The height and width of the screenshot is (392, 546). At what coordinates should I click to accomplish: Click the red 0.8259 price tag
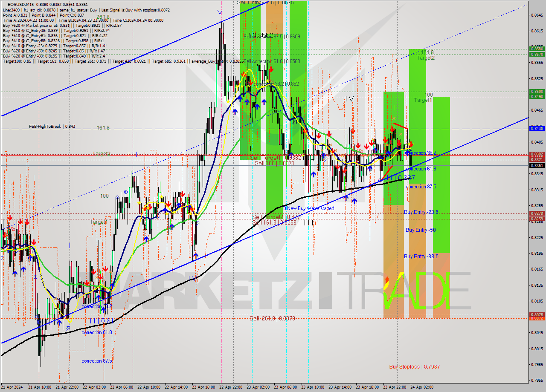click(x=537, y=219)
